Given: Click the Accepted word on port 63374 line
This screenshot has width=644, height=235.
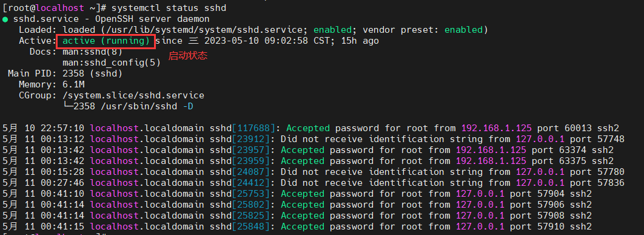Looking at the screenshot, I should click(x=302, y=150).
